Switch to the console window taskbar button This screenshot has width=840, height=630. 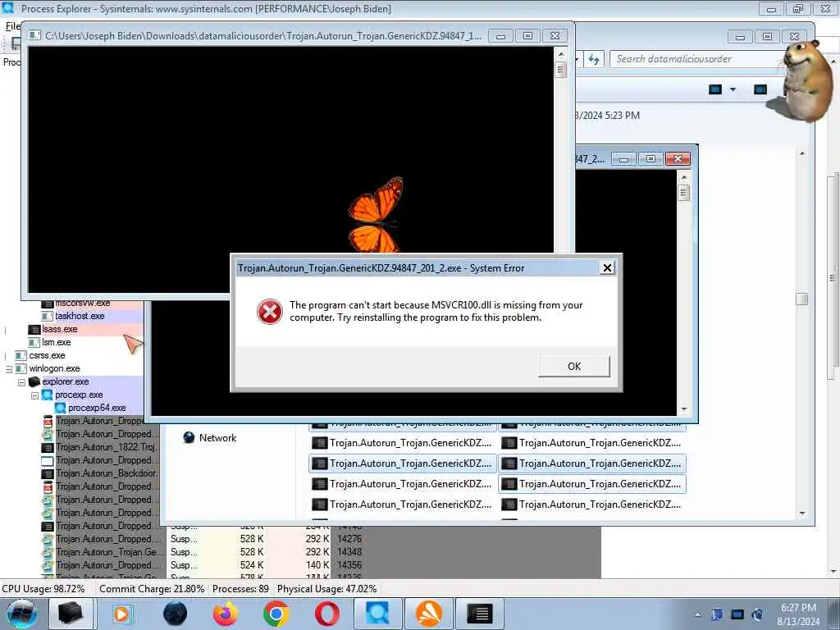click(x=480, y=614)
